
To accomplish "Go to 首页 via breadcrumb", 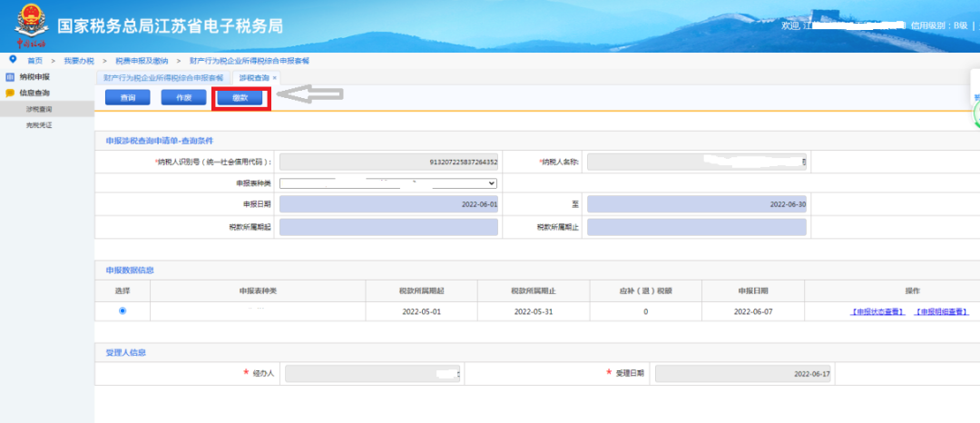I will click(x=35, y=61).
